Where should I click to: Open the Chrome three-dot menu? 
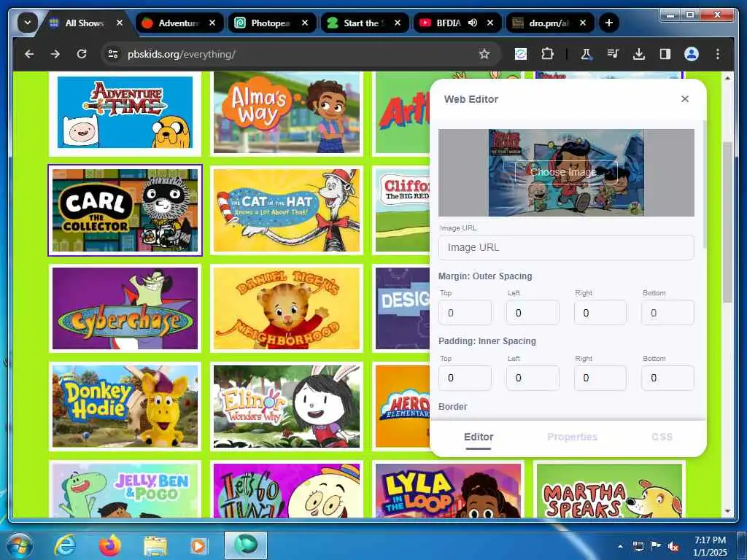pos(718,54)
